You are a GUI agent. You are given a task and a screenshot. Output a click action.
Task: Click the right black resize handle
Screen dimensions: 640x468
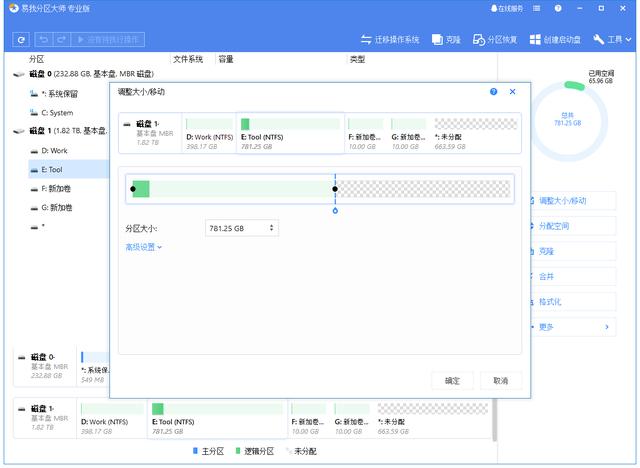click(x=335, y=189)
